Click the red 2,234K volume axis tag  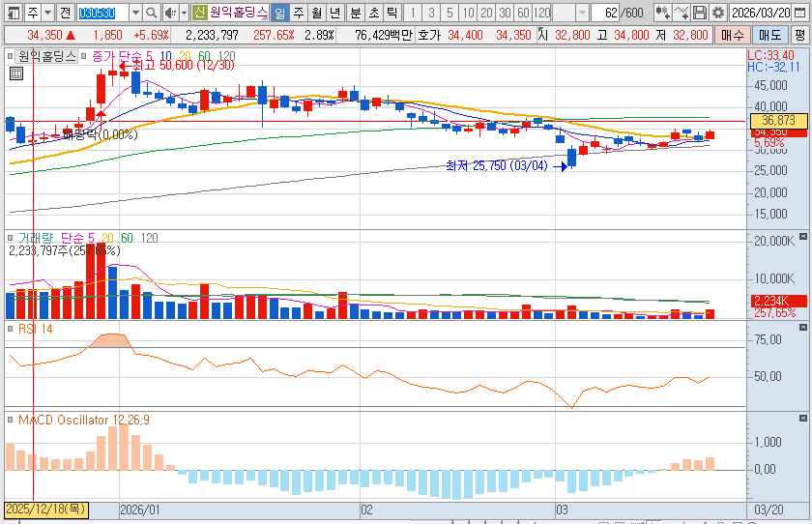pyautogui.click(x=779, y=301)
